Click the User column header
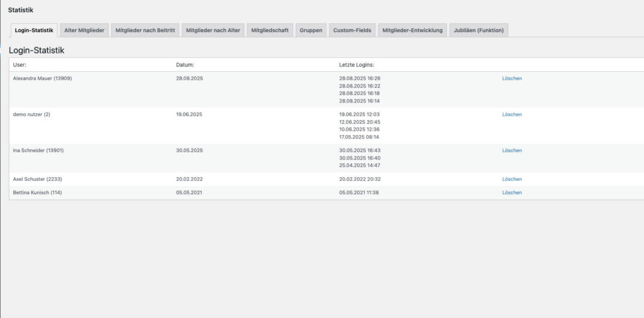Screen dimensions: 644x318 coord(20,65)
